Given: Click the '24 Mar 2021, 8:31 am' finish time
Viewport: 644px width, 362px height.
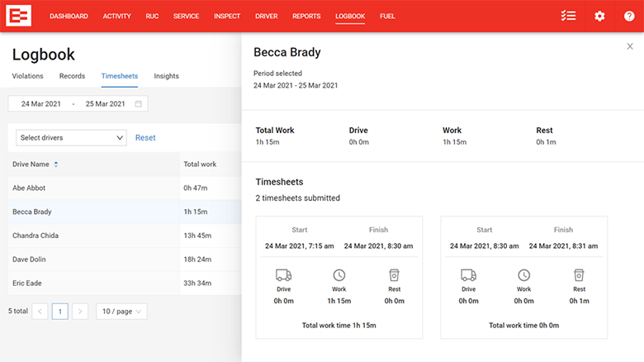Looking at the screenshot, I should click(x=563, y=246).
